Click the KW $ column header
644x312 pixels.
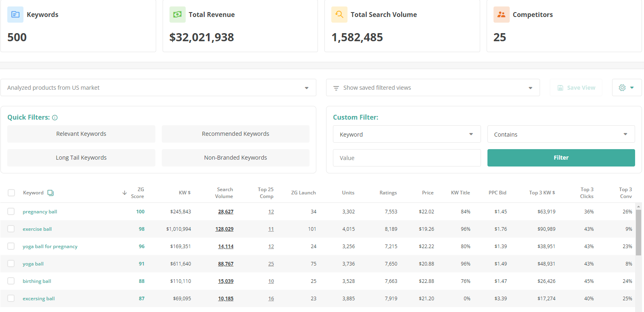tap(184, 193)
